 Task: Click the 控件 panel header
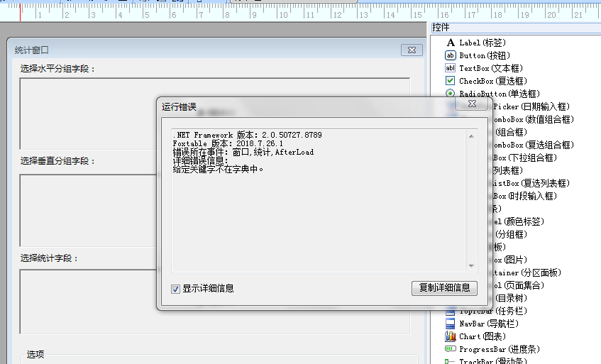click(441, 27)
